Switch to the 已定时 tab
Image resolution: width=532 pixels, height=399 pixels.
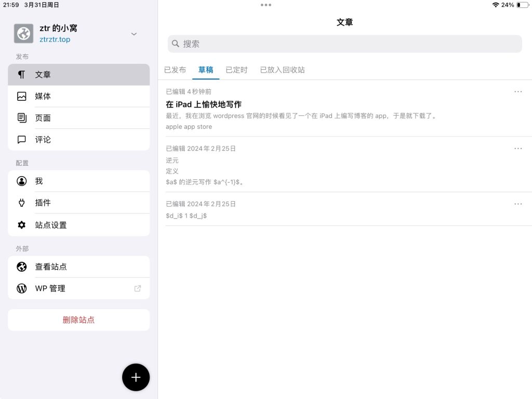click(236, 70)
